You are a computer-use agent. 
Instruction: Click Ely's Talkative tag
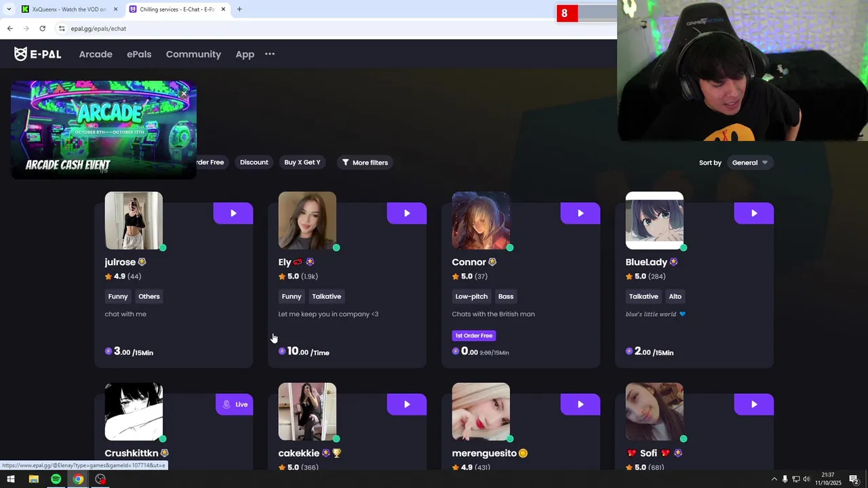327,296
